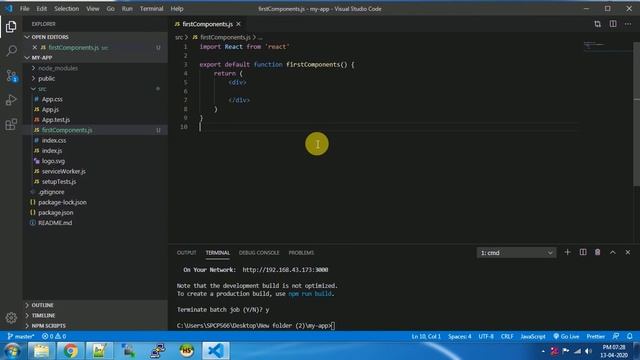Open the Terminal menu

click(x=151, y=9)
